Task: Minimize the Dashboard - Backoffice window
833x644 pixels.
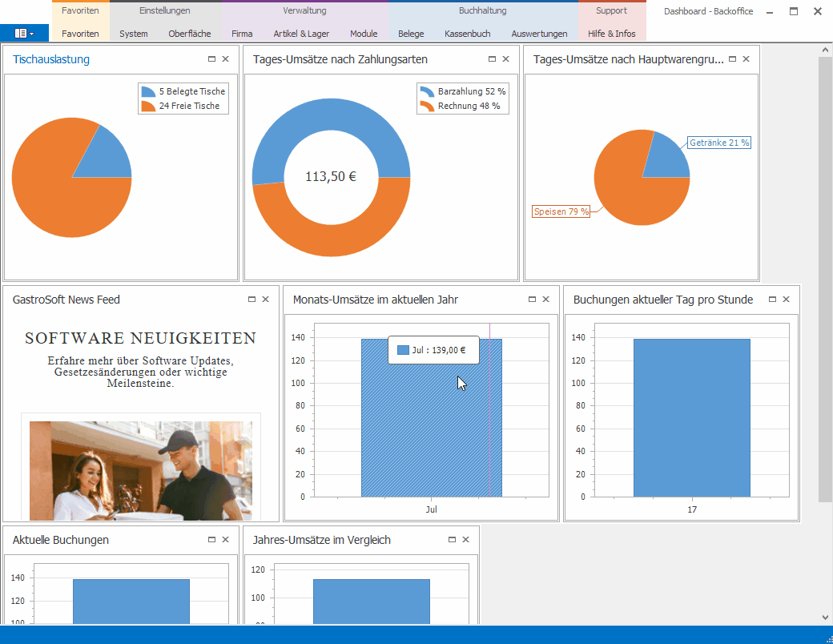Action: [x=770, y=12]
